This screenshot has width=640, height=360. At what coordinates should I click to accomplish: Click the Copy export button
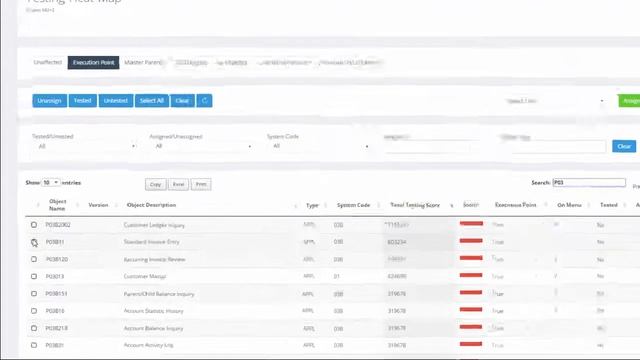coord(156,184)
